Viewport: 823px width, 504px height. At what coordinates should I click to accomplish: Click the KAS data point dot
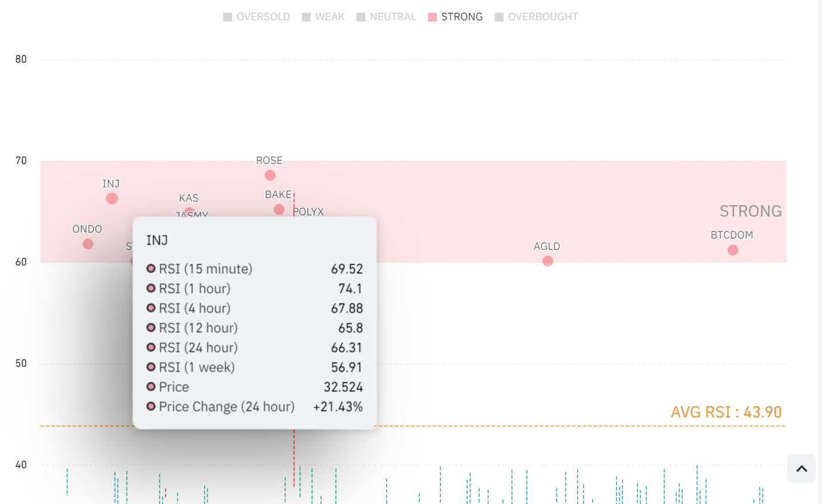click(189, 212)
